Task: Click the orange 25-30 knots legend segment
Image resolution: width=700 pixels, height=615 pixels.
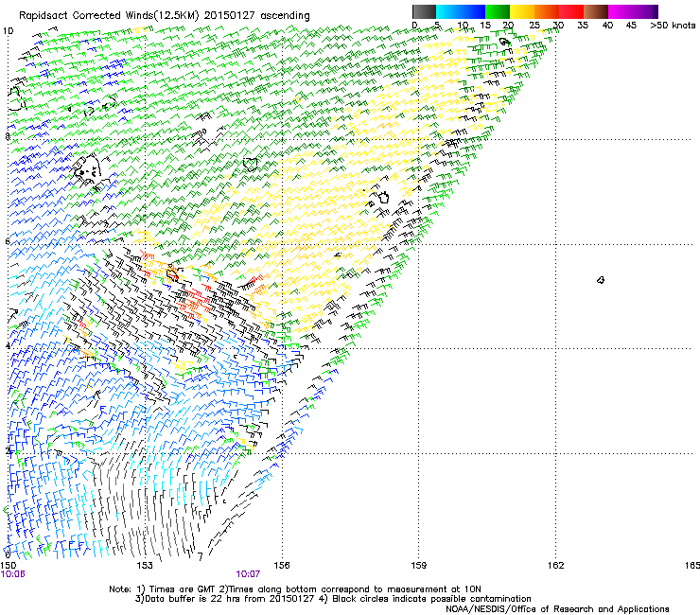Action: click(x=547, y=11)
